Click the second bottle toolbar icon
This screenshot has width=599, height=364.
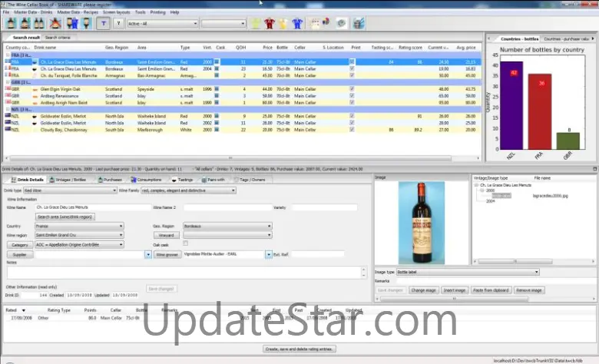pyautogui.click(x=25, y=23)
